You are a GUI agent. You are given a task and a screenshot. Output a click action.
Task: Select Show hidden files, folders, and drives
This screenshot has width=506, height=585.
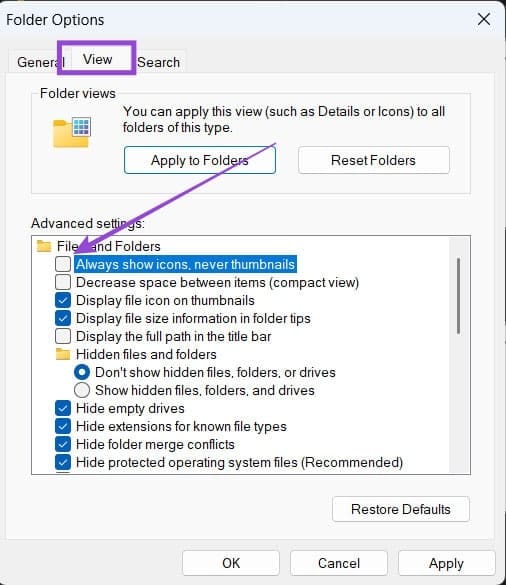[x=82, y=390]
